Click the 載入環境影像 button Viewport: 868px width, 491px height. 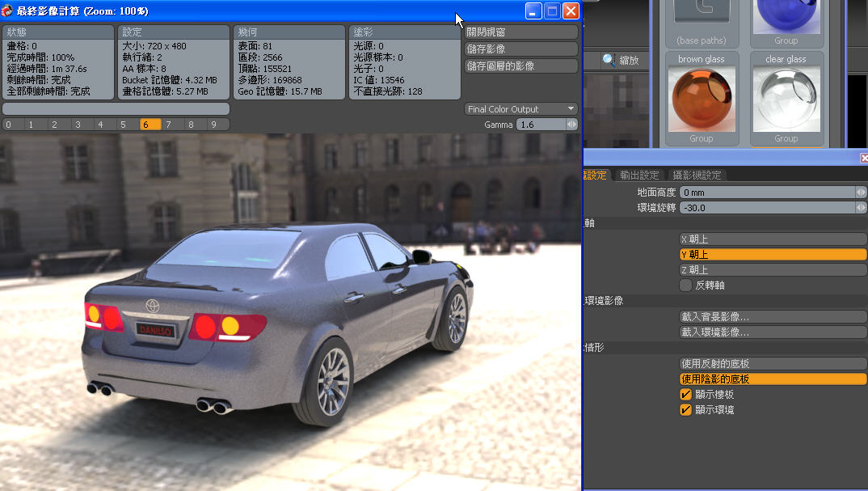[773, 332]
